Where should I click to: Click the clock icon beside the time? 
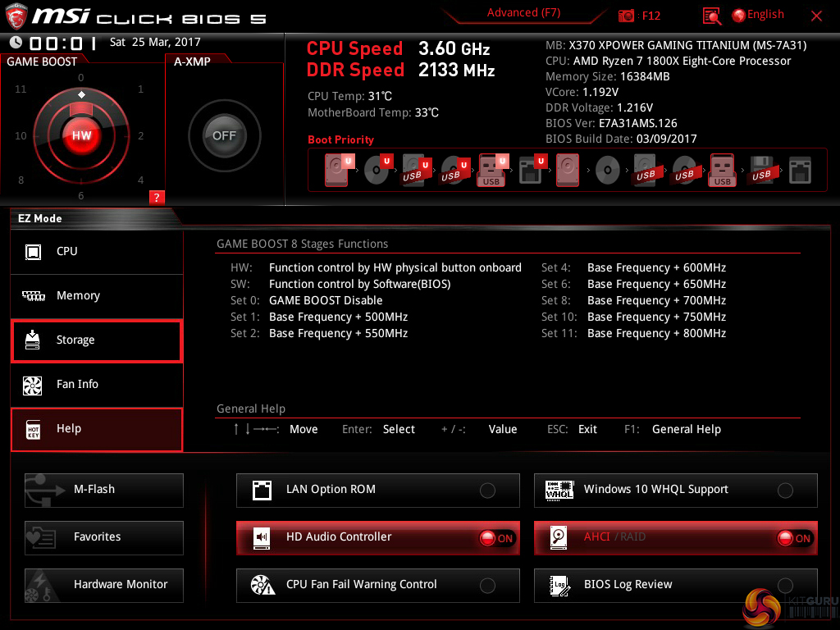16,43
